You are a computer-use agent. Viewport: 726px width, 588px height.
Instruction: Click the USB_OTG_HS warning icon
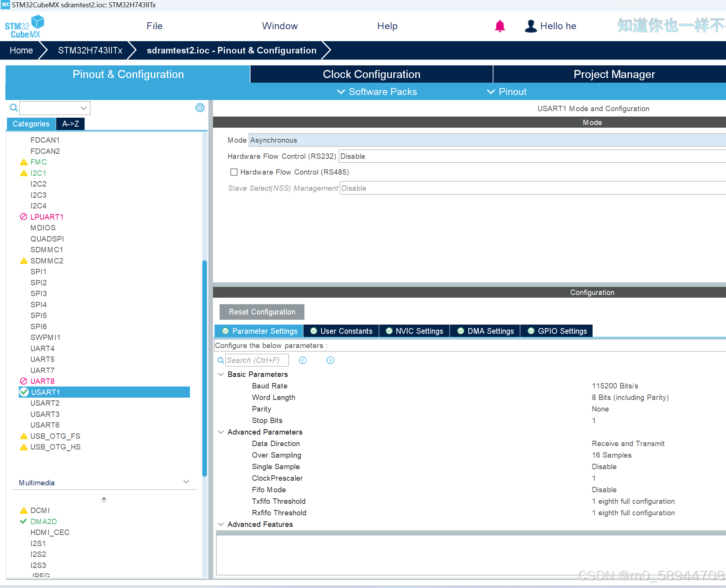pos(24,447)
